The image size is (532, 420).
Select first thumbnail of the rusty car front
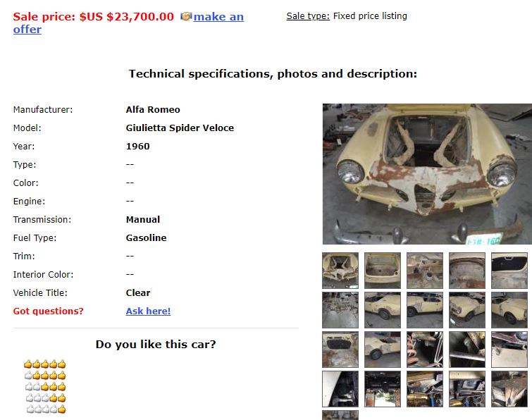(340, 271)
